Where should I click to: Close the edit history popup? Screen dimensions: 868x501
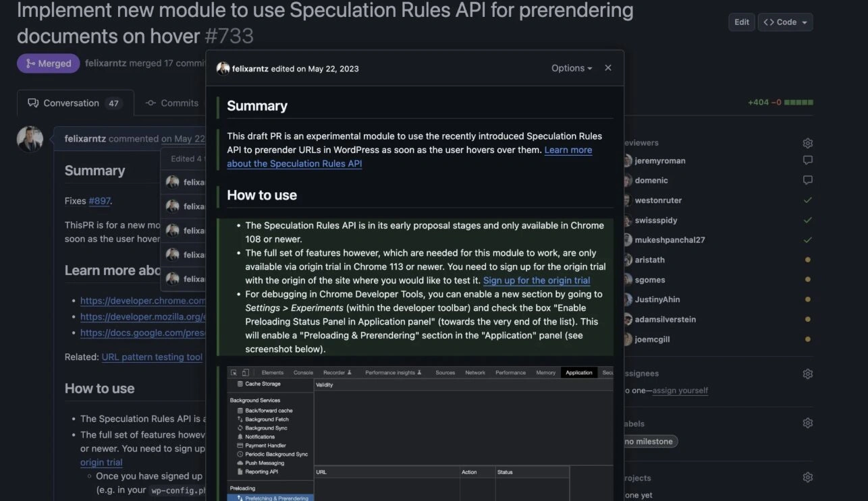(608, 68)
